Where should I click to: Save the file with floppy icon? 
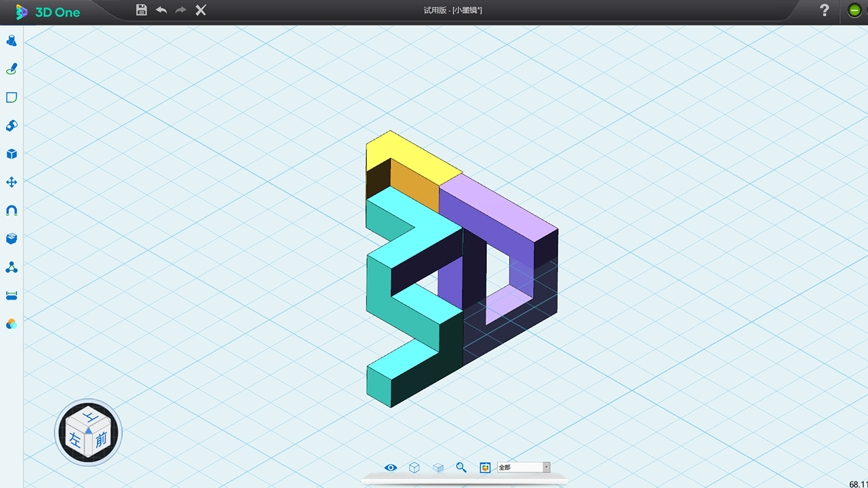click(142, 10)
